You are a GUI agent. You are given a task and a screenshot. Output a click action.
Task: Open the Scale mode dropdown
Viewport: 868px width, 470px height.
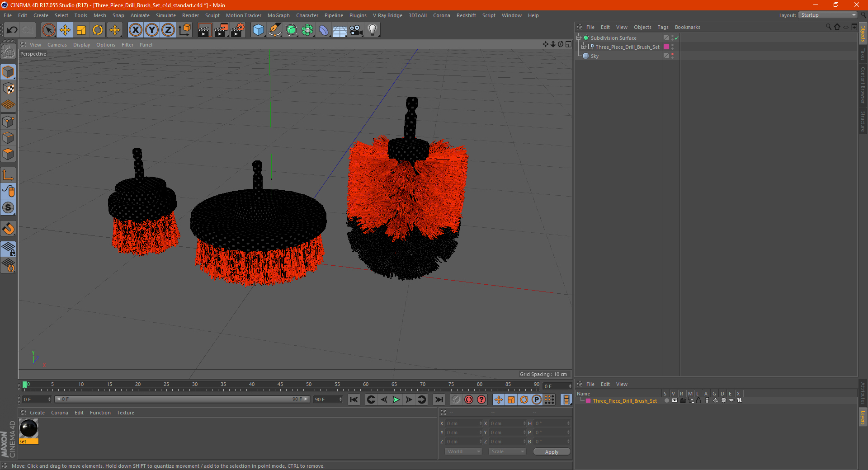507,451
